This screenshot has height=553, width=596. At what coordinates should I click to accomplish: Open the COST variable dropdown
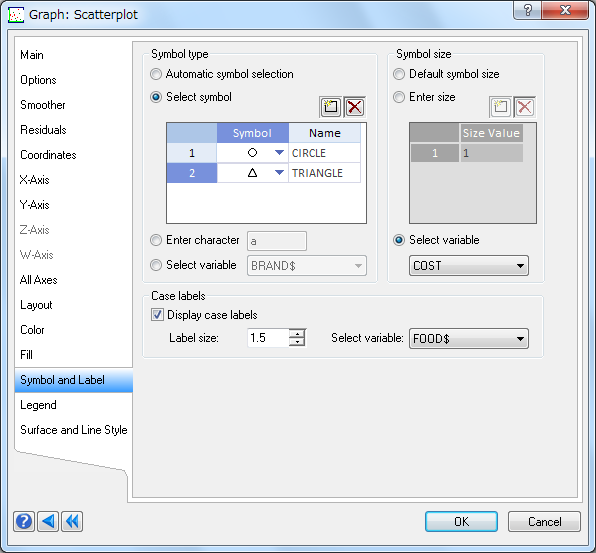coord(469,265)
